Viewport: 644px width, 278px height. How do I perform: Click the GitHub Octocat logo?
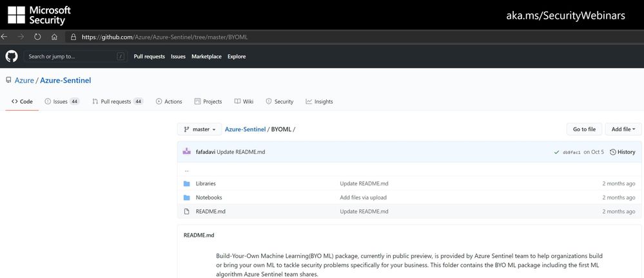click(x=12, y=57)
